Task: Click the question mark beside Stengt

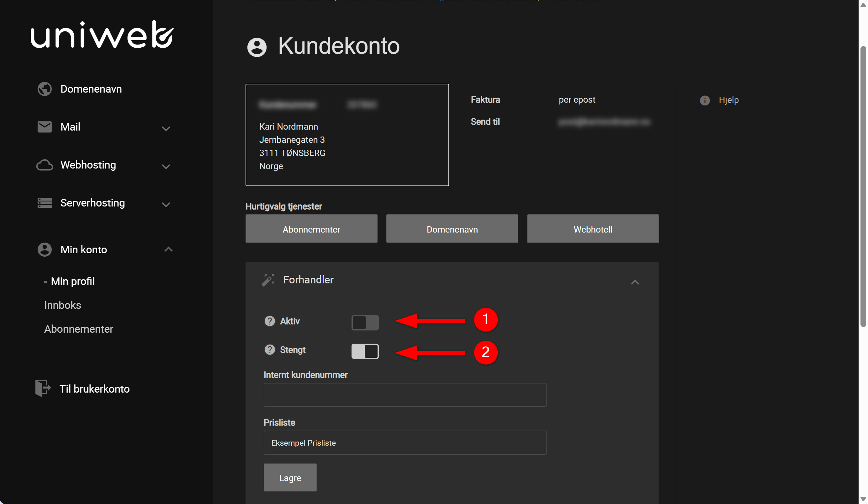Action: (269, 350)
